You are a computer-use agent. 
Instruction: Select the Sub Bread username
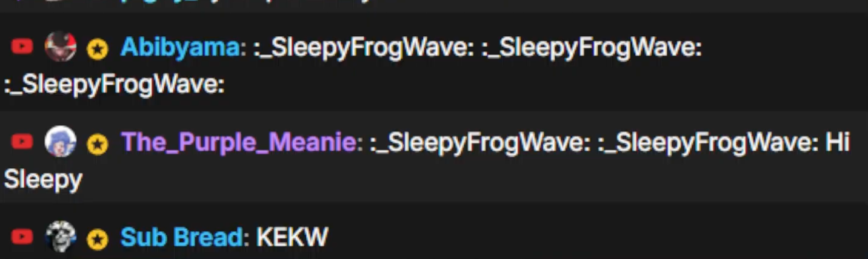pyautogui.click(x=182, y=237)
